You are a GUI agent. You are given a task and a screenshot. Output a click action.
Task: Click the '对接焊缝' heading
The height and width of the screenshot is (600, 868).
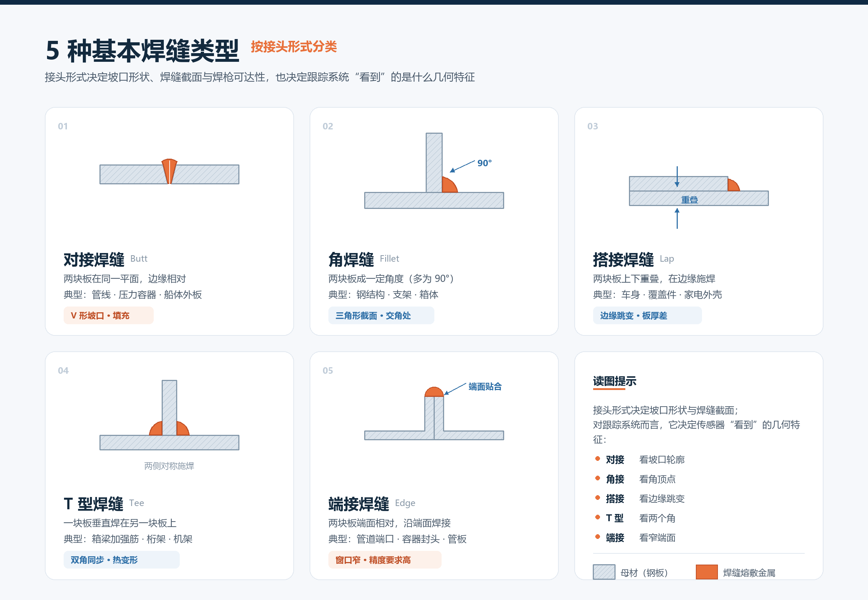click(94, 260)
